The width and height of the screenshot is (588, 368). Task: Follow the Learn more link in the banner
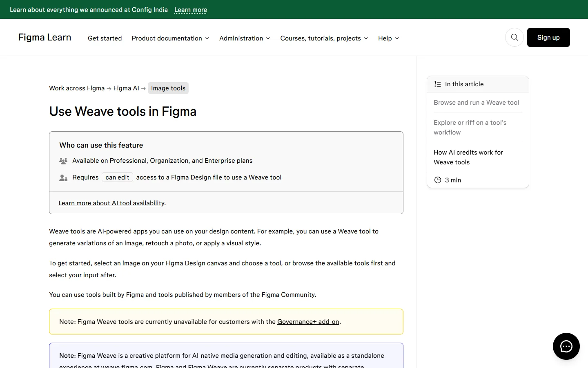click(191, 10)
